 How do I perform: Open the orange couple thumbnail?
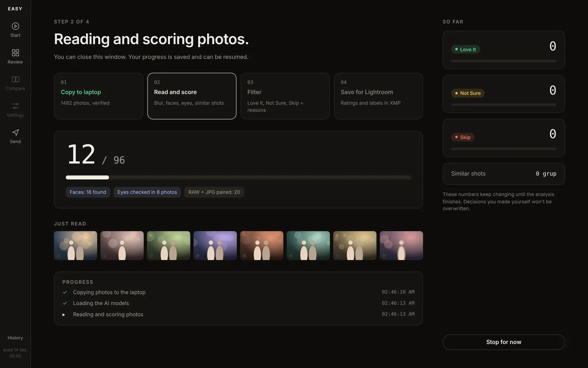pos(262,245)
